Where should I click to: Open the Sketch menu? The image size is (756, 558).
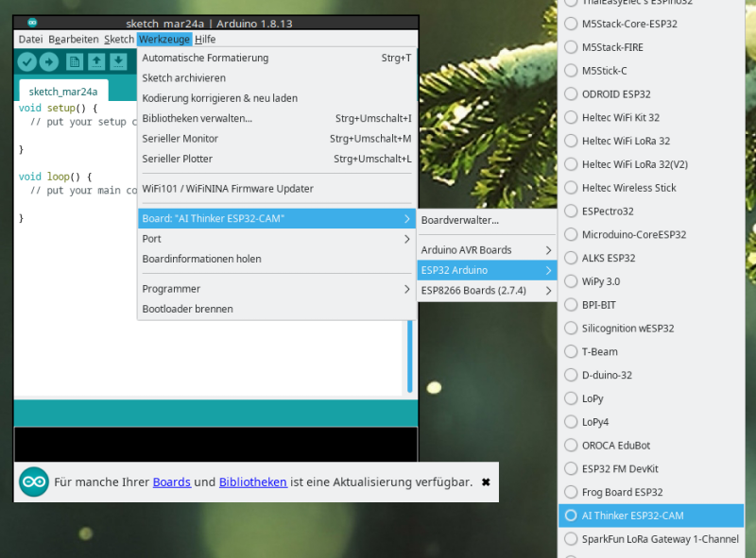click(119, 40)
